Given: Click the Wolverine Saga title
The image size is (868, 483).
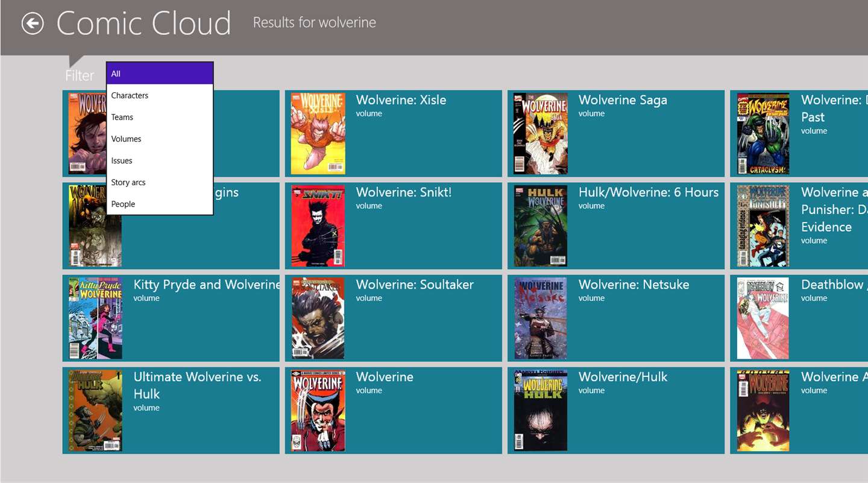Looking at the screenshot, I should pos(623,100).
